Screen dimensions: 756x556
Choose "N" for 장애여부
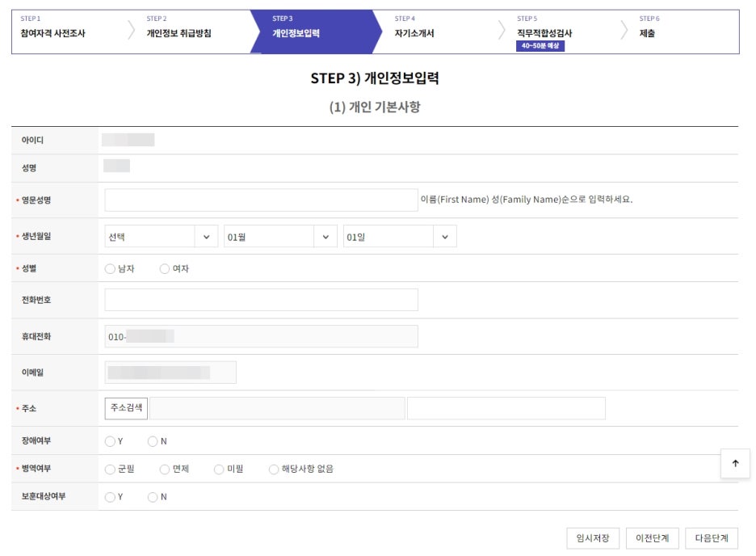[153, 442]
